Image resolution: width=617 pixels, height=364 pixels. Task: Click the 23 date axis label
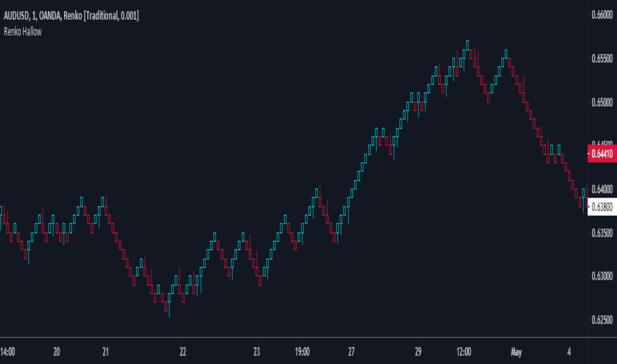point(257,352)
